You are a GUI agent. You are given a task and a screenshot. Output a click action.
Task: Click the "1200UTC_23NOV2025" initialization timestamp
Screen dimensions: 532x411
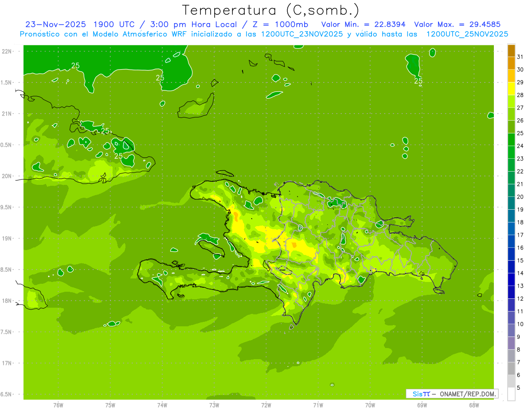[302, 34]
